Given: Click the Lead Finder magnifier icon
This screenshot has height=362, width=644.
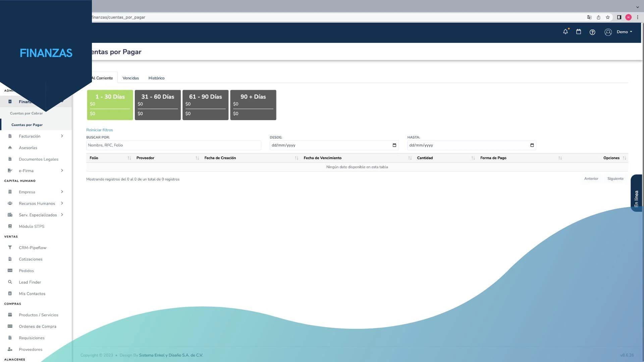Looking at the screenshot, I should (10, 282).
